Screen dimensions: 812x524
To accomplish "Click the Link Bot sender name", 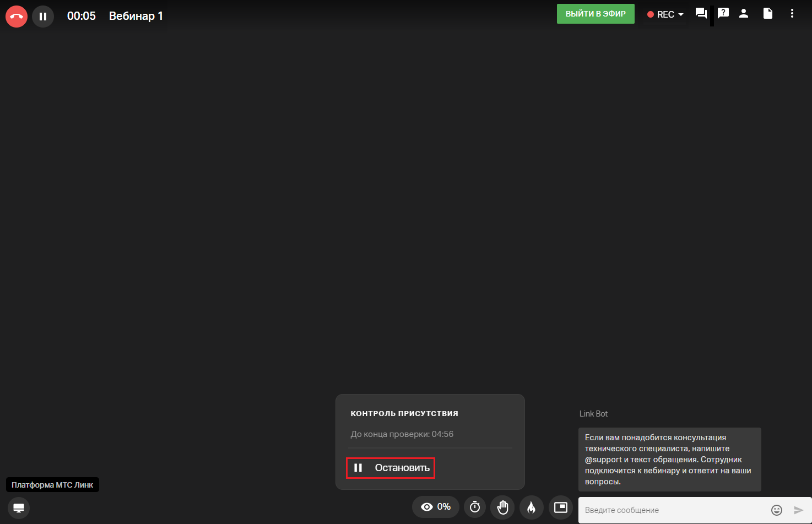I will (594, 414).
